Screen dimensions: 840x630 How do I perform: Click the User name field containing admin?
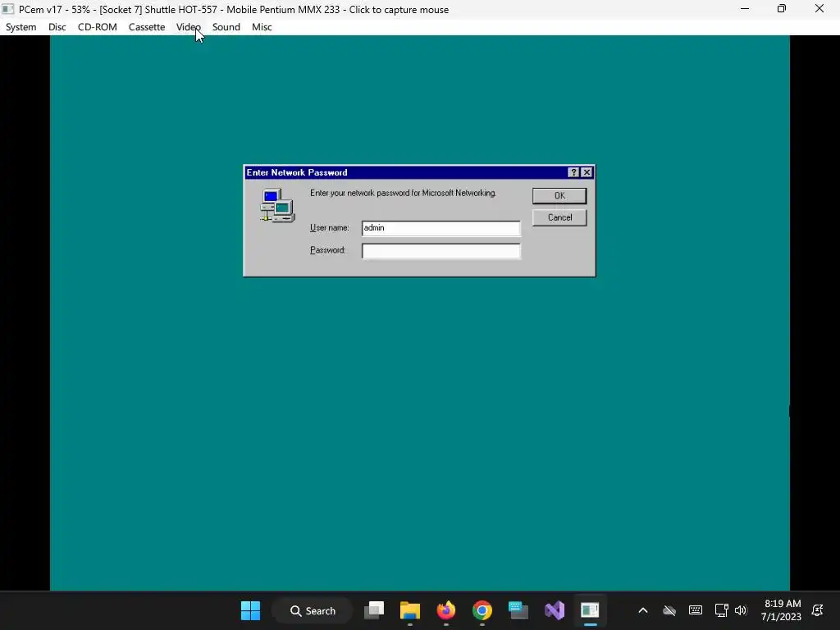point(441,228)
